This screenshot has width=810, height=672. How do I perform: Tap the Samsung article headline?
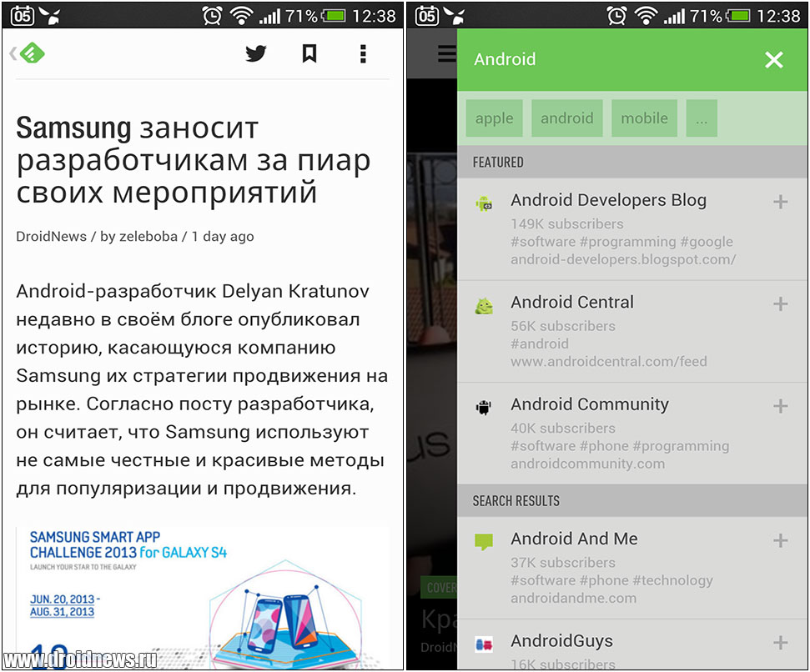point(194,161)
